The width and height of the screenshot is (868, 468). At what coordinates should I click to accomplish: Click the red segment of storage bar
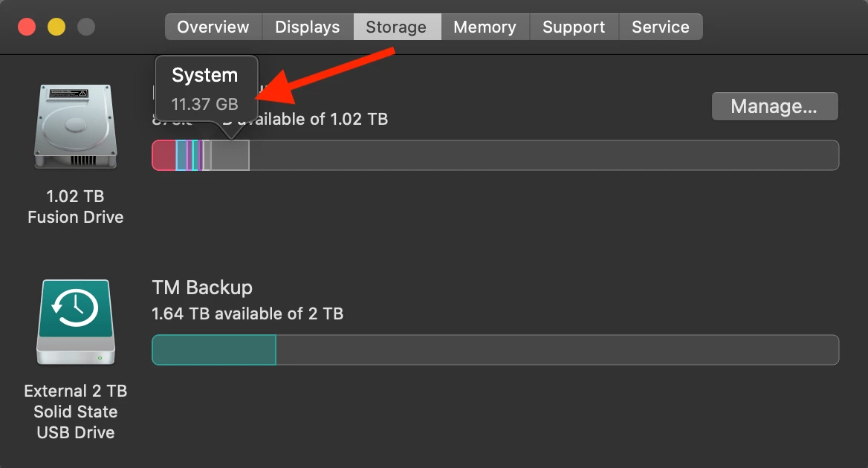pos(163,155)
